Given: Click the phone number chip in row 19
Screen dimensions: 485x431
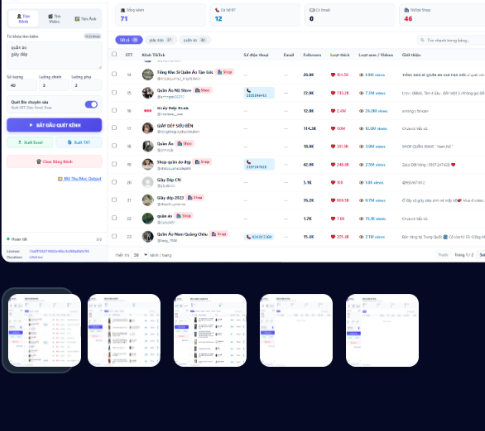Looking at the screenshot, I should click(x=259, y=164).
